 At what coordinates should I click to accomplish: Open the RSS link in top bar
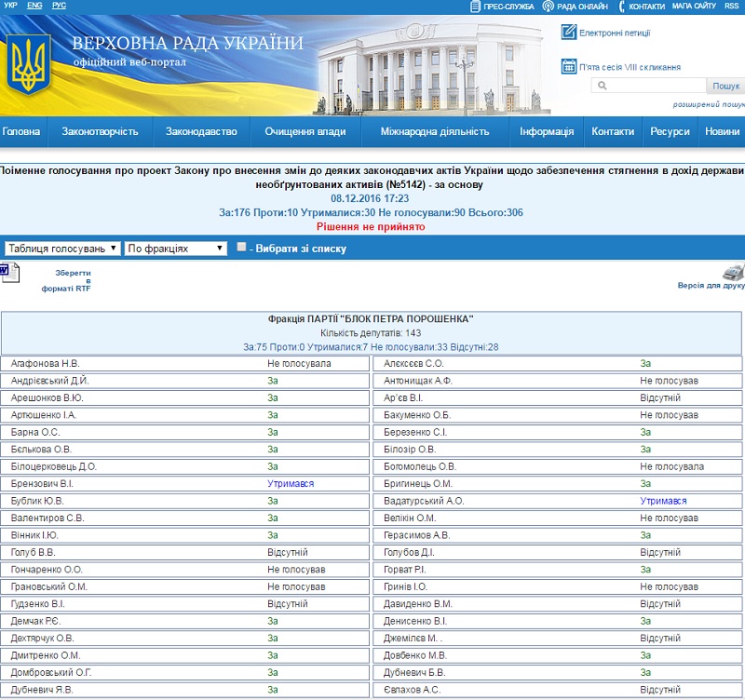731,6
